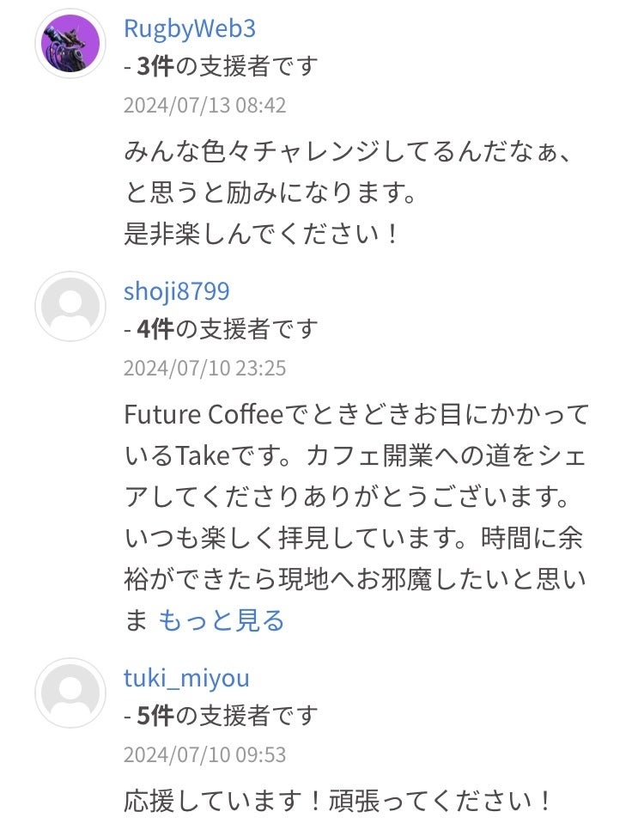Click the comment line starting Future Coffee

356,415
